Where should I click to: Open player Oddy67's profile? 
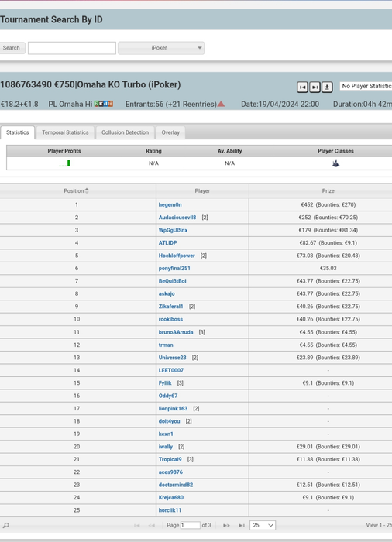pyautogui.click(x=168, y=396)
